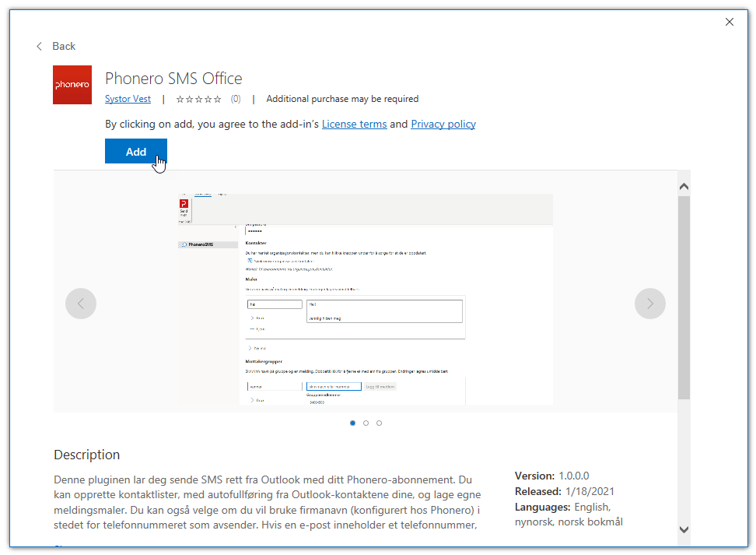Show the next screenshot in carousel

[x=650, y=304]
